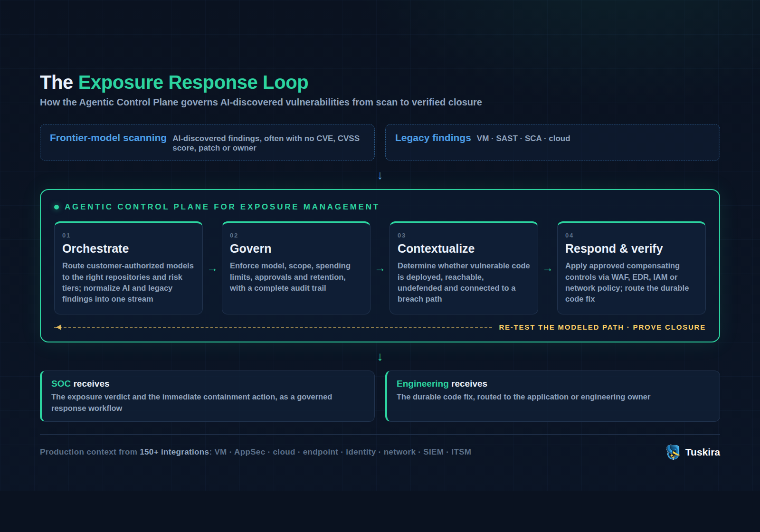Viewport: 760px width, 532px height.
Task: Click the AI-discovered findings description
Action: [x=266, y=143]
